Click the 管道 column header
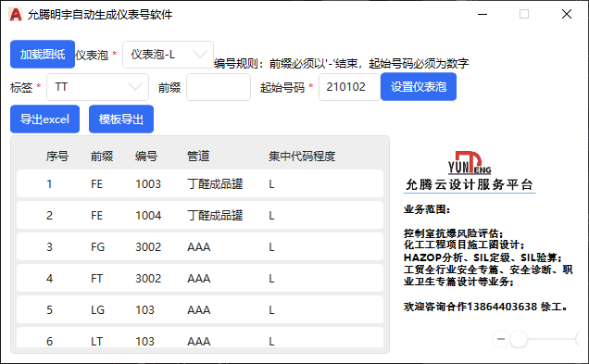 pos(198,156)
